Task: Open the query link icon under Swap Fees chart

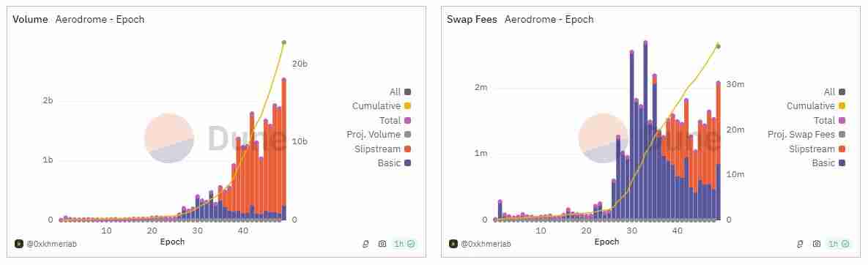Action: click(800, 244)
